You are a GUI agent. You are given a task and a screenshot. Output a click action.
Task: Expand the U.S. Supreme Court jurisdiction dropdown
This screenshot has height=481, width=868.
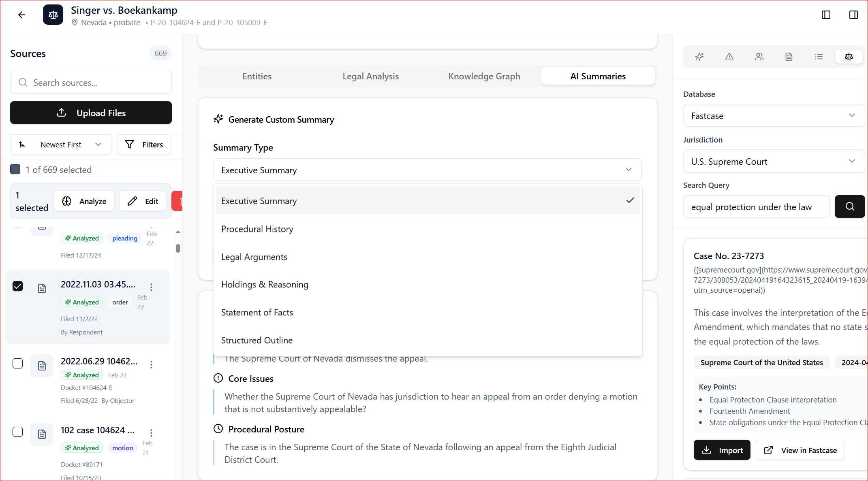[773, 162]
